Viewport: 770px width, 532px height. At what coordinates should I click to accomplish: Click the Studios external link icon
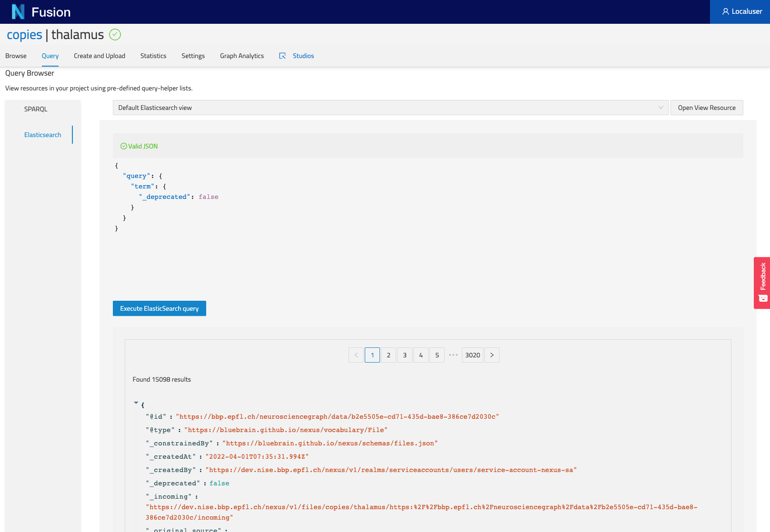[x=282, y=56]
